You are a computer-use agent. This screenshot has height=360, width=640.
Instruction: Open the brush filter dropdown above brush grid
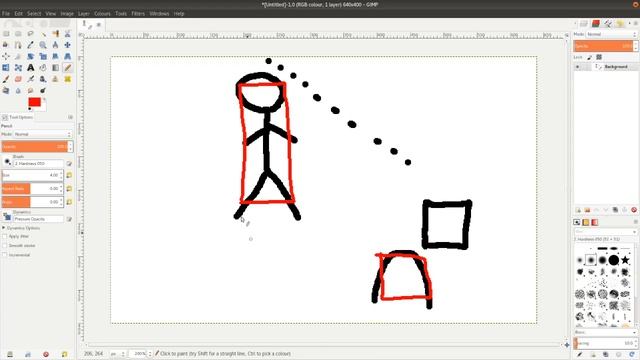coord(605,231)
